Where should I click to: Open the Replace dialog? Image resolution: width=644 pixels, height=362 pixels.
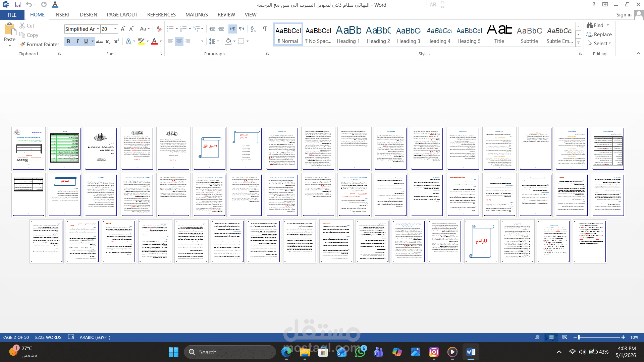coord(599,34)
